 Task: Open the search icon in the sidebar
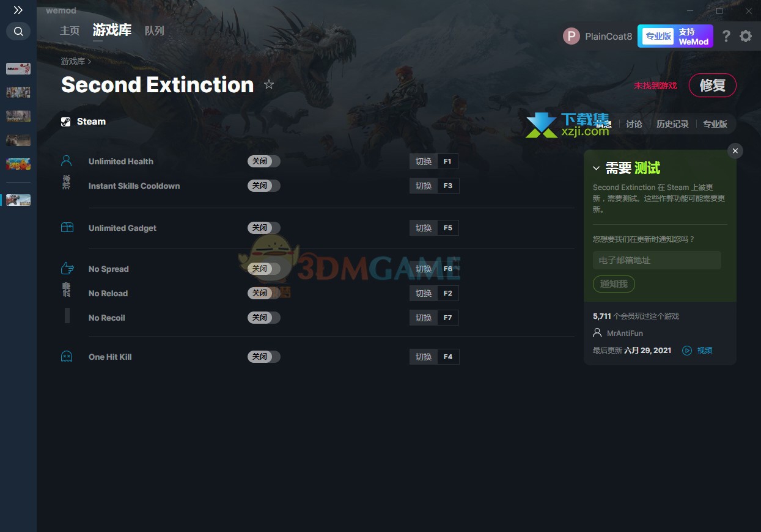point(18,31)
